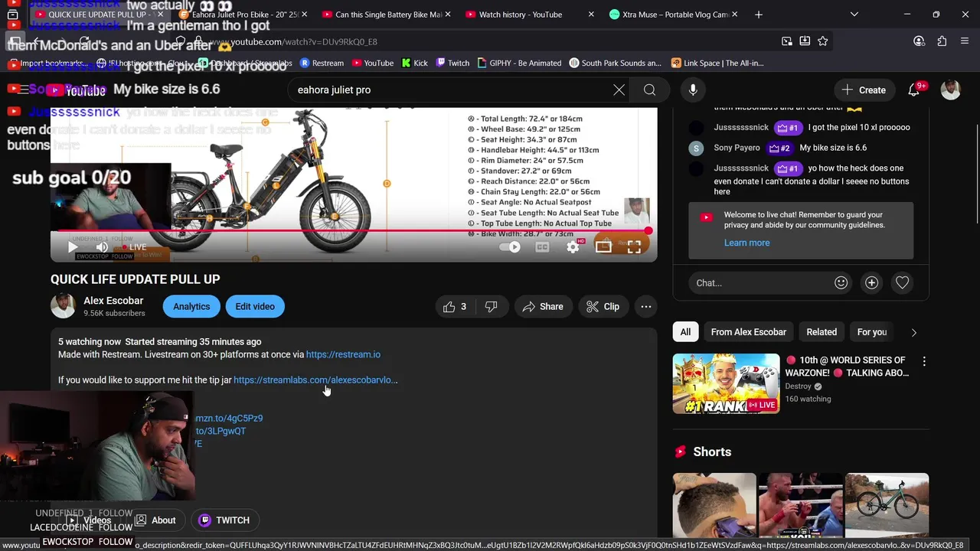
Task: Clear the YouTube search box
Action: (x=619, y=90)
